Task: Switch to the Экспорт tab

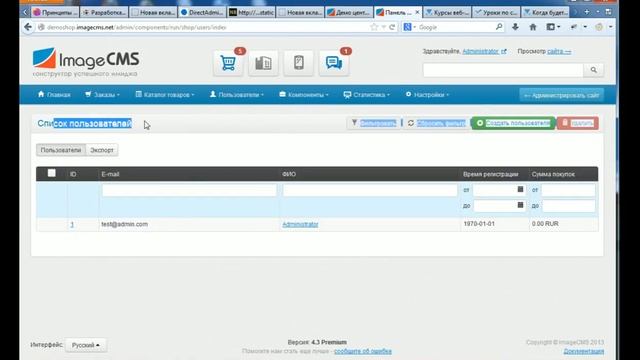Action: pyautogui.click(x=102, y=150)
